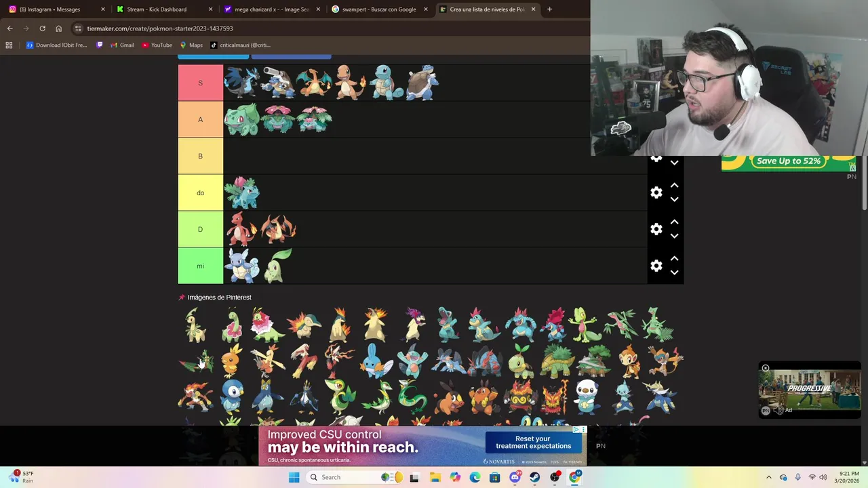Select Bulbasaur in the A tier

[241, 119]
